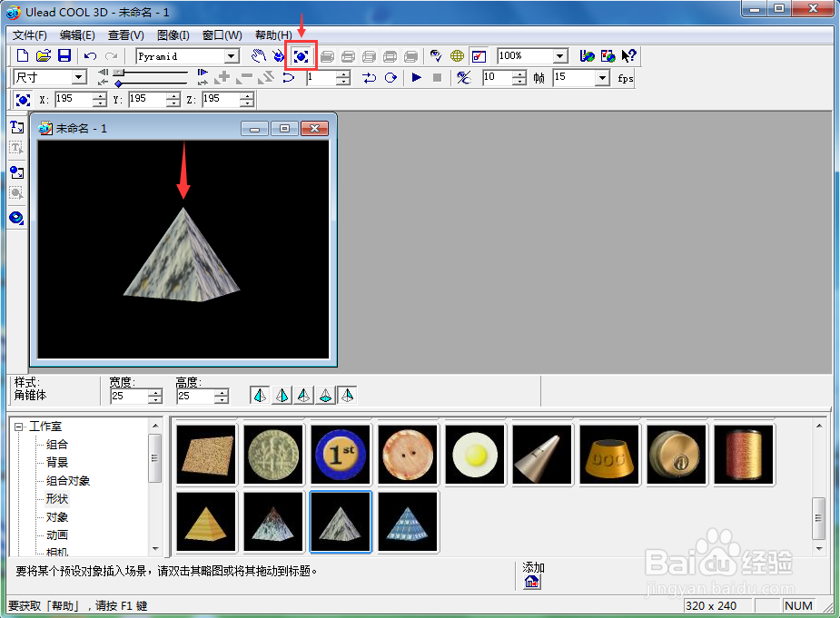
Task: Open the zoom level 100% dropdown
Action: (x=559, y=55)
